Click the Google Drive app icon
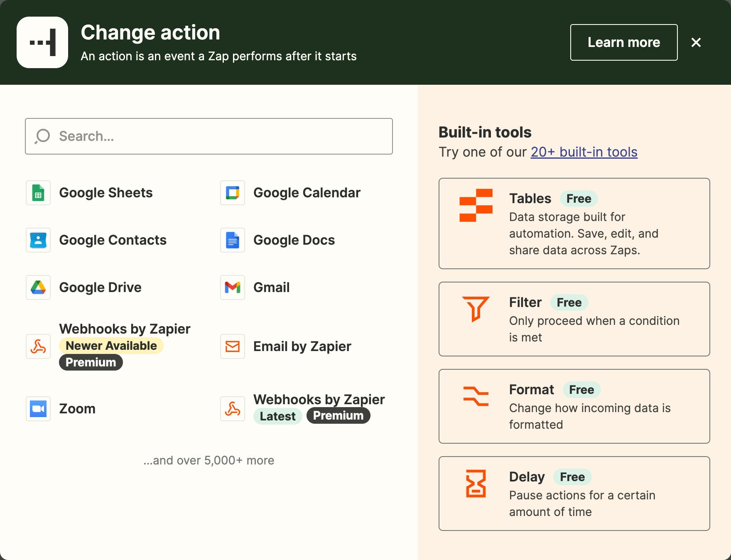 pyautogui.click(x=38, y=287)
